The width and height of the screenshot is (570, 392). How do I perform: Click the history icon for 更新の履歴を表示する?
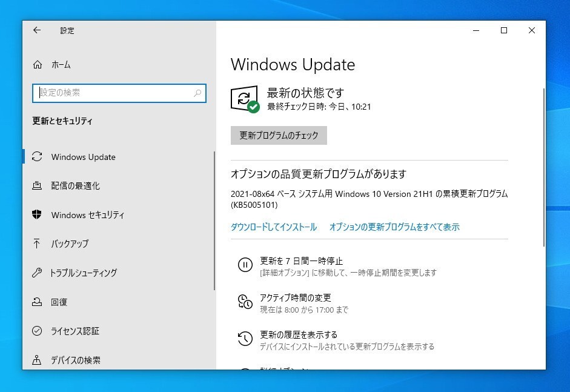click(245, 339)
